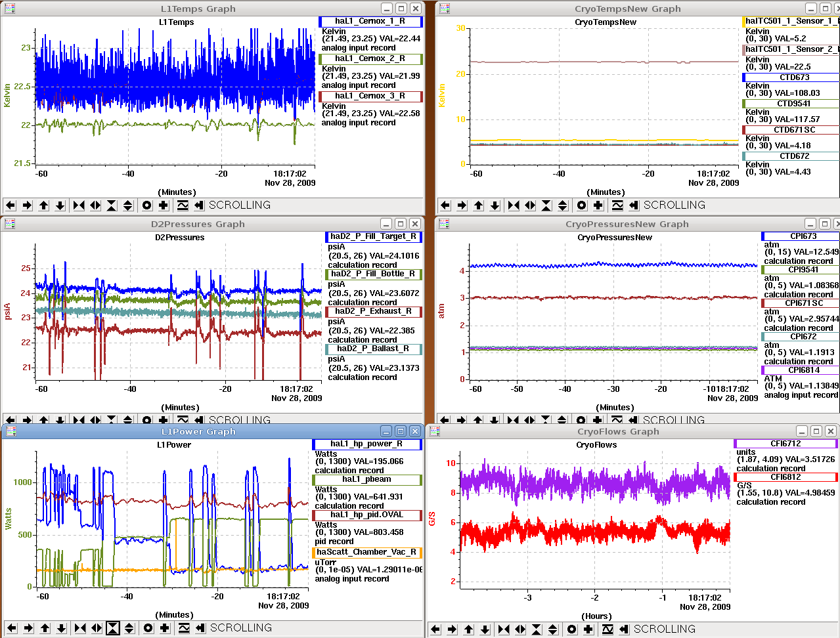Click strip-chart wave icon in L1Temps Graph
840x638 pixels.
click(x=183, y=205)
